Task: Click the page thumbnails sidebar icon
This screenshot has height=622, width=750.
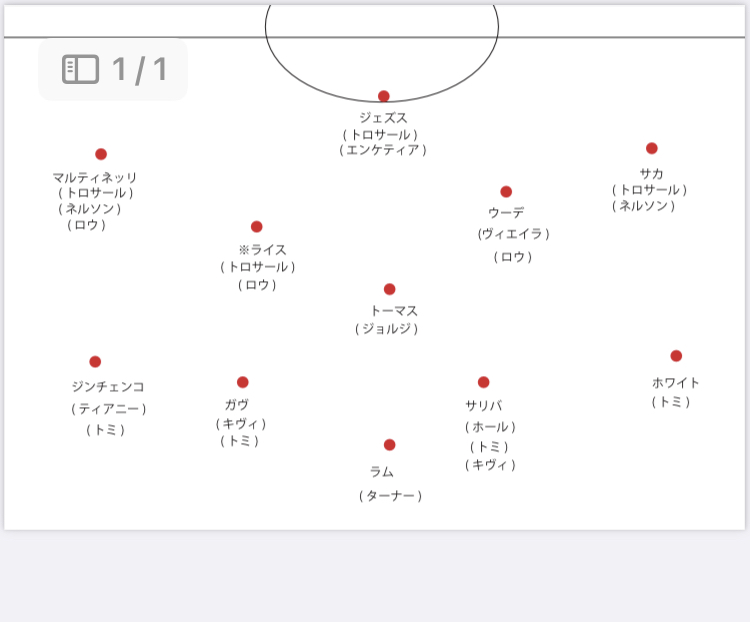Action: tap(80, 69)
